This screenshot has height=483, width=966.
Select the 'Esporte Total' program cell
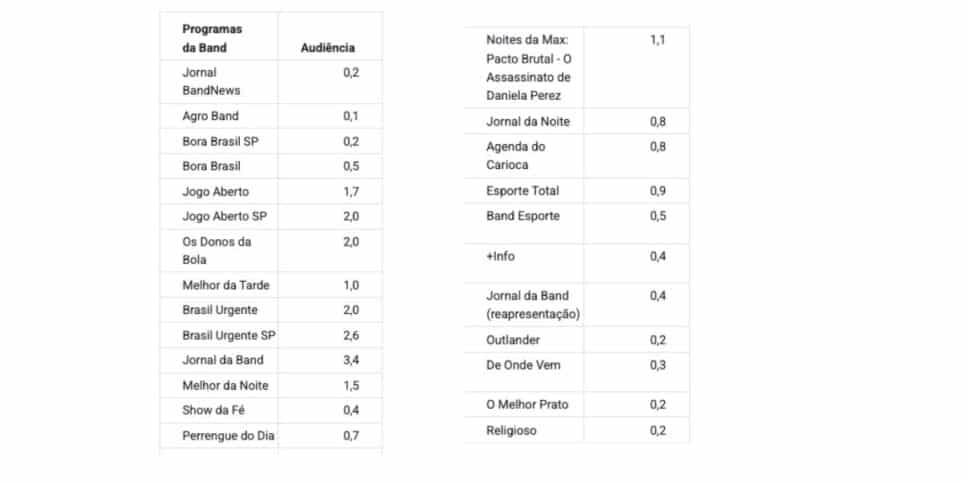click(x=522, y=190)
